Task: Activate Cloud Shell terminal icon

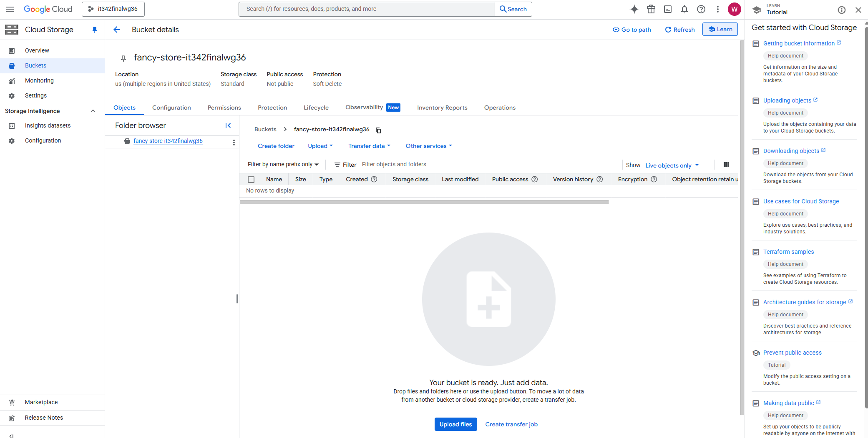Action: pos(668,9)
